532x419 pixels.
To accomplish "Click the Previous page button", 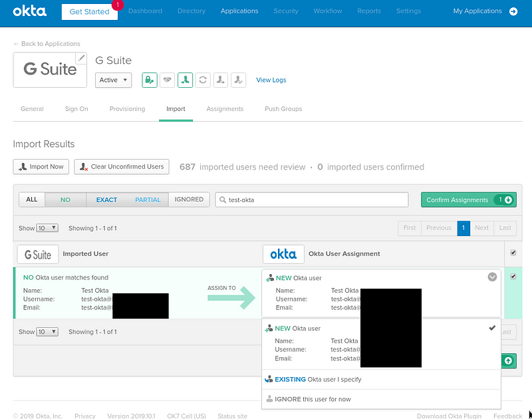I will point(439,228).
